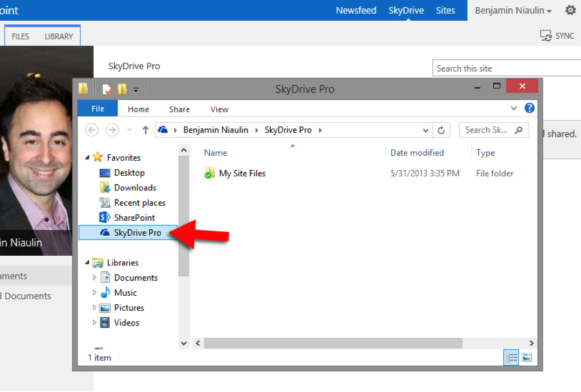This screenshot has width=581, height=392.
Task: Click the SharePoint icon in Favorites
Action: (x=105, y=218)
